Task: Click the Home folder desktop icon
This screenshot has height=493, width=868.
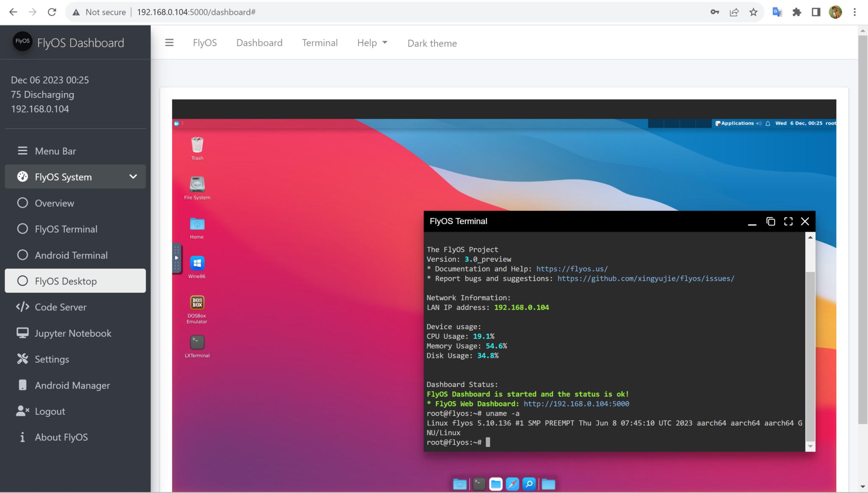Action: click(197, 224)
